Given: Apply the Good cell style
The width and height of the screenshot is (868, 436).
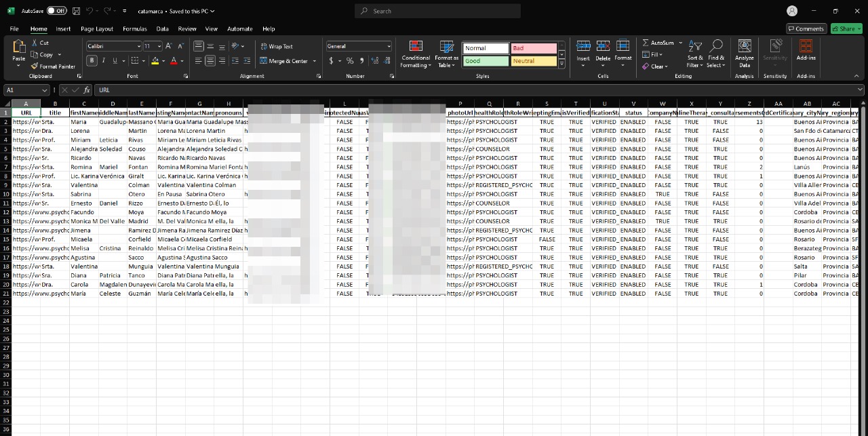Looking at the screenshot, I should click(486, 61).
